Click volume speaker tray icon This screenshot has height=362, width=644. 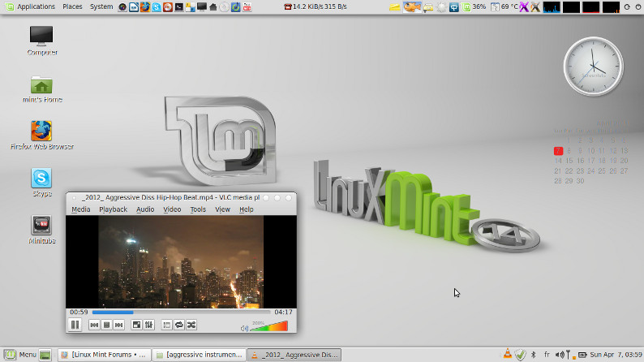coord(560,355)
